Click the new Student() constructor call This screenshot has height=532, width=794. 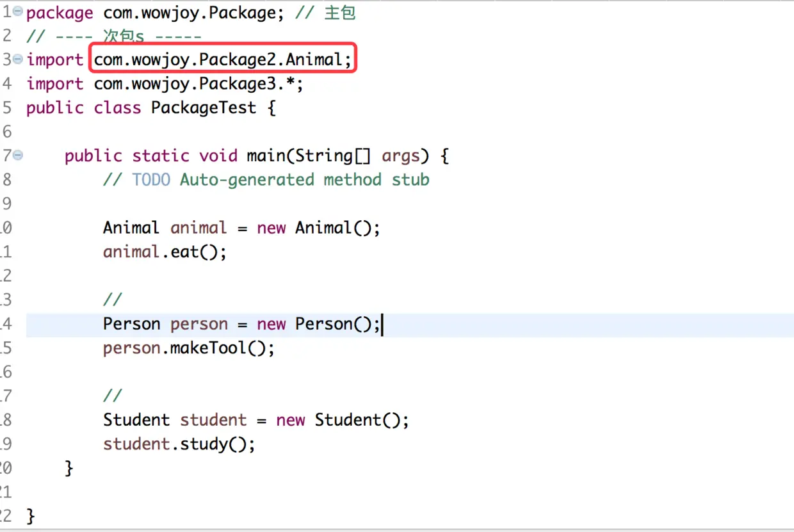tap(342, 420)
